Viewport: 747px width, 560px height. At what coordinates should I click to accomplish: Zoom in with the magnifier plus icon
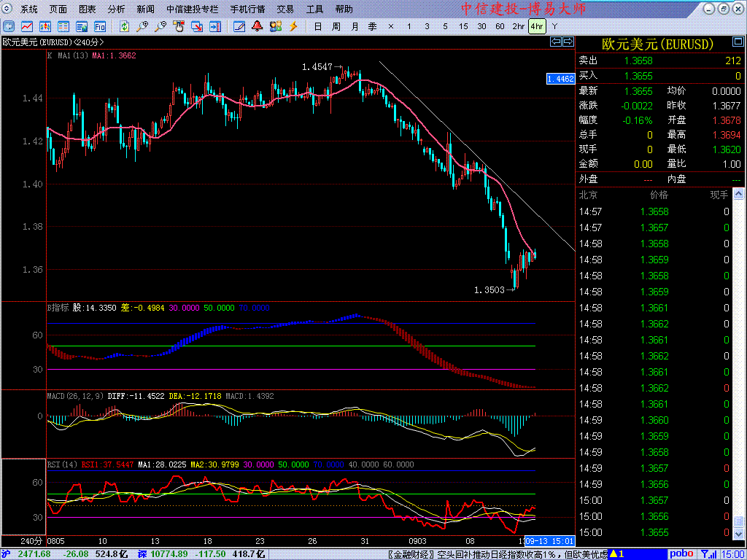tap(142, 26)
